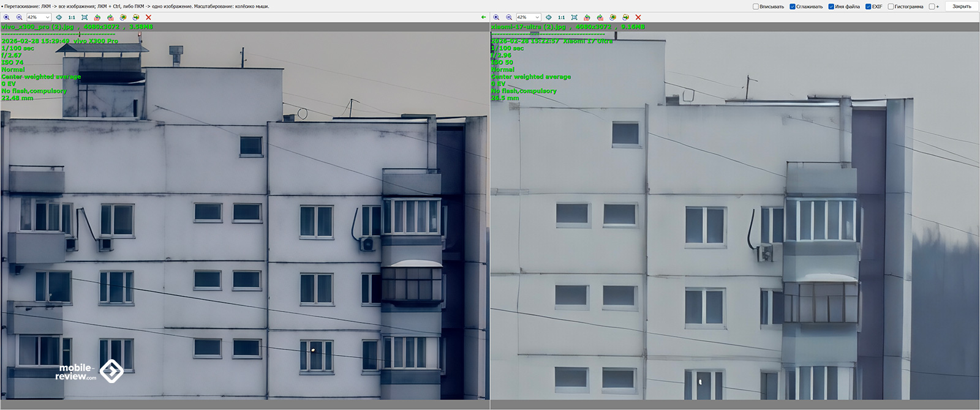Zoom in on the right xiaomi image
This screenshot has height=410, width=980.
coord(496,17)
